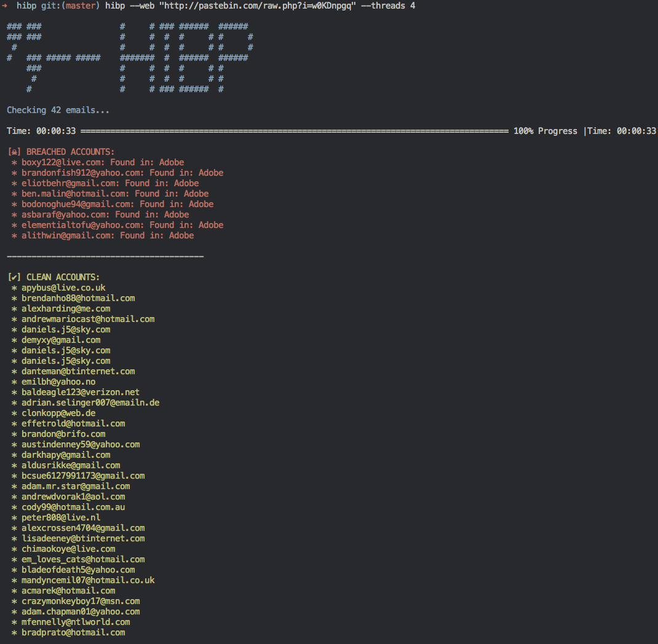Viewport: 658px width, 644px height.
Task: Click the '--threads 4' argument
Action: (388, 6)
